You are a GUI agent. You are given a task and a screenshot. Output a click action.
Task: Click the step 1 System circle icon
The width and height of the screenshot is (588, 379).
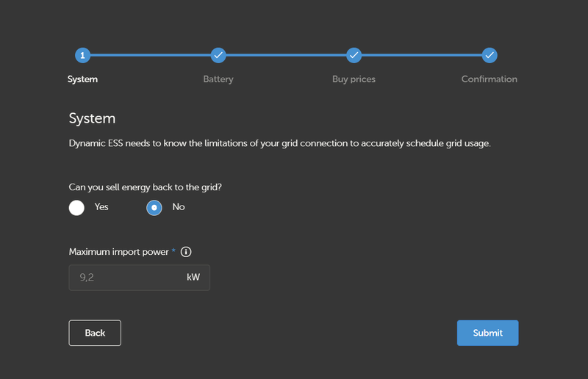point(82,55)
